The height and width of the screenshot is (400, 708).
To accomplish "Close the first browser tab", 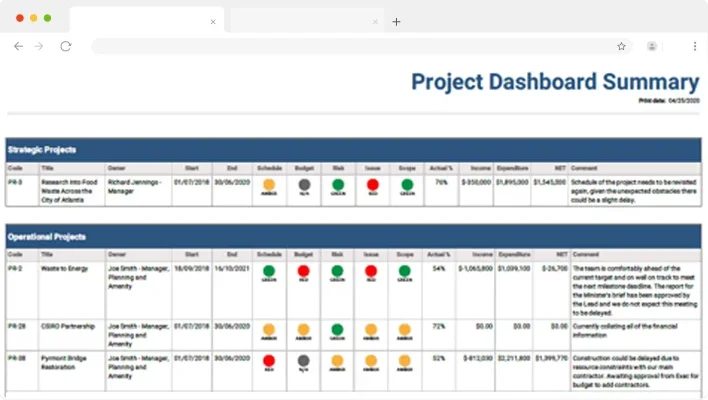I will point(212,21).
